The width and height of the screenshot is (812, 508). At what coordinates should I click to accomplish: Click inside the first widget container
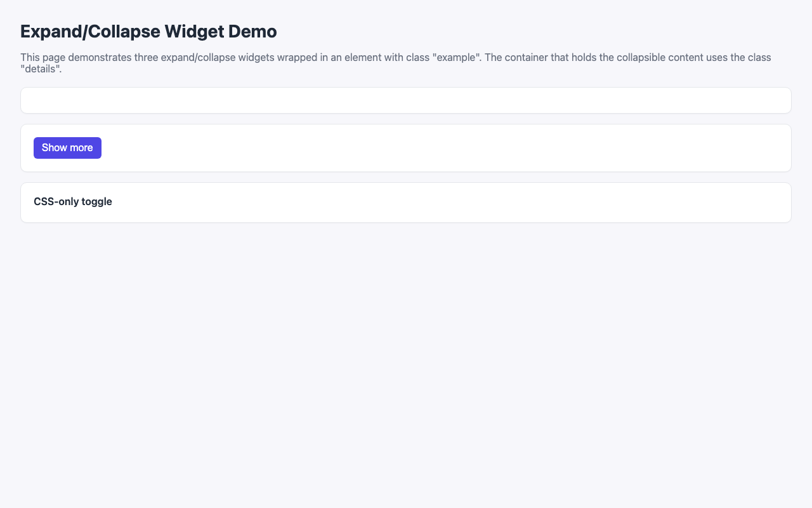406,102
